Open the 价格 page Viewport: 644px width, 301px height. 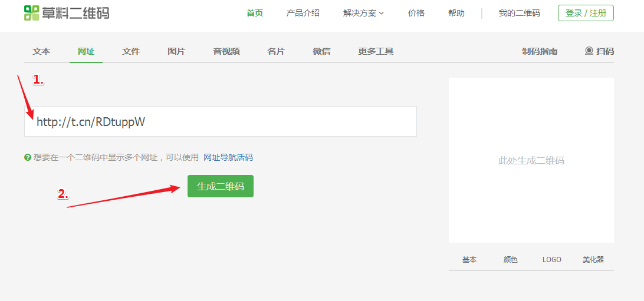(416, 13)
